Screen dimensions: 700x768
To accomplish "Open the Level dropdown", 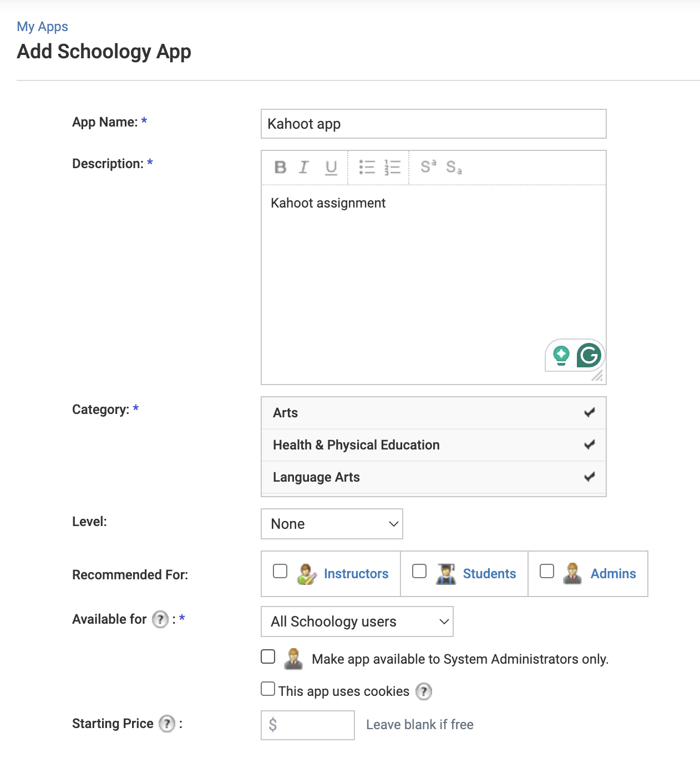I will coord(332,524).
